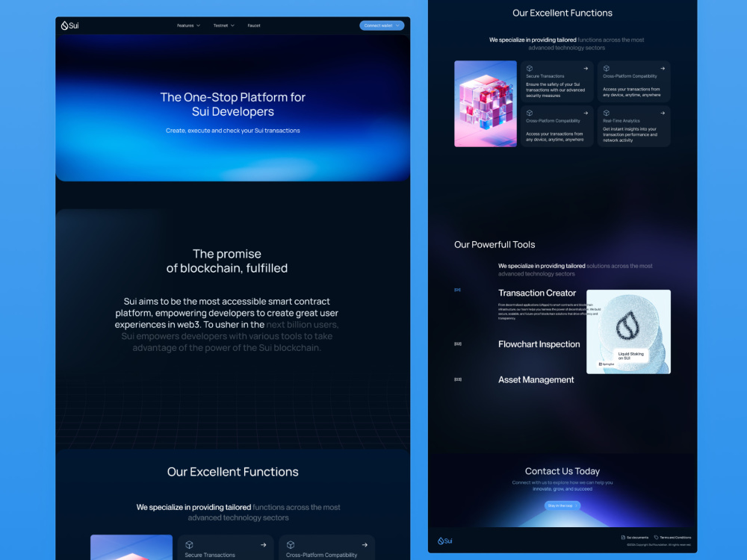
Task: Click 'Secure Transactions' title on right page card
Action: coord(545,76)
